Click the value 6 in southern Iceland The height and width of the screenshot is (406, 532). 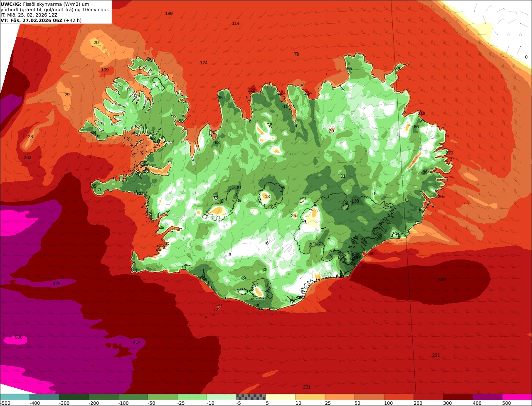(267, 243)
